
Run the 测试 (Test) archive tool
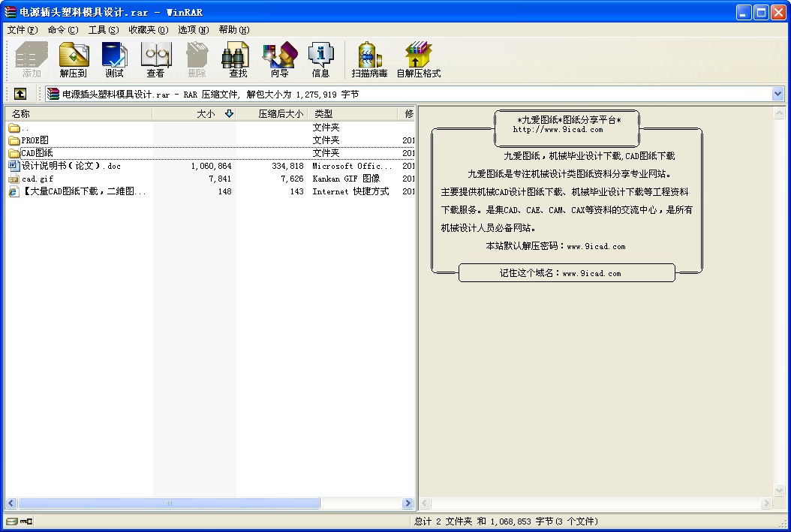pyautogui.click(x=115, y=59)
